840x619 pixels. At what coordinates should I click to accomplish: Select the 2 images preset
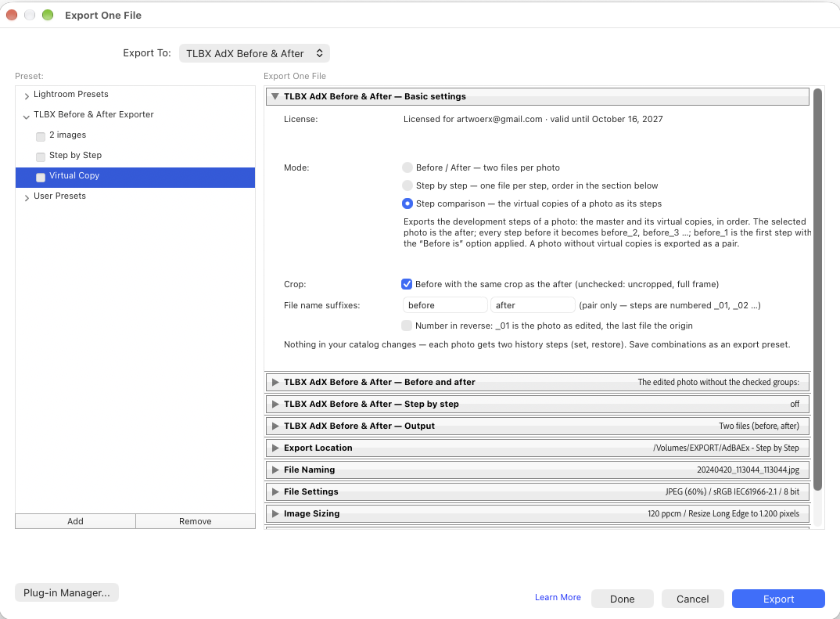(67, 135)
